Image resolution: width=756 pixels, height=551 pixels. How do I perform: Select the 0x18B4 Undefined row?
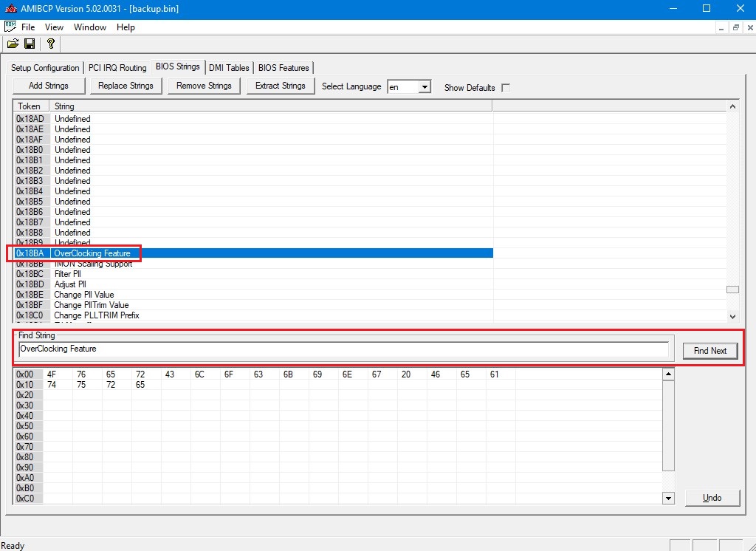(254, 191)
